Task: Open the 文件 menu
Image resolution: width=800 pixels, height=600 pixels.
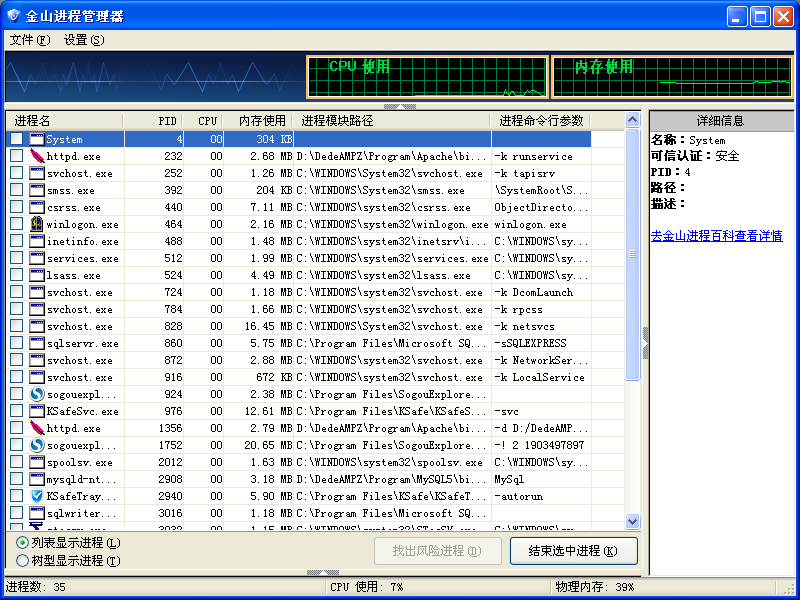Action: 29,40
